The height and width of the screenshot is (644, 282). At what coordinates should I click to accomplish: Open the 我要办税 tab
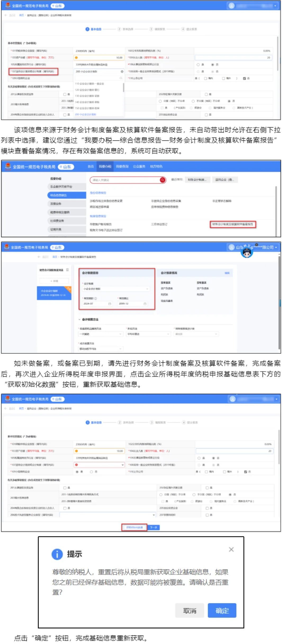105,166
